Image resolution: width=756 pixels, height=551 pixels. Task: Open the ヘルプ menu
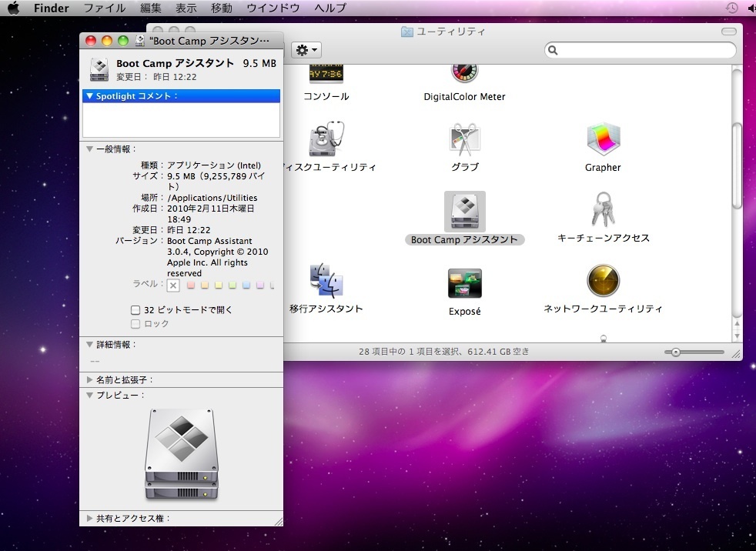tap(330, 8)
